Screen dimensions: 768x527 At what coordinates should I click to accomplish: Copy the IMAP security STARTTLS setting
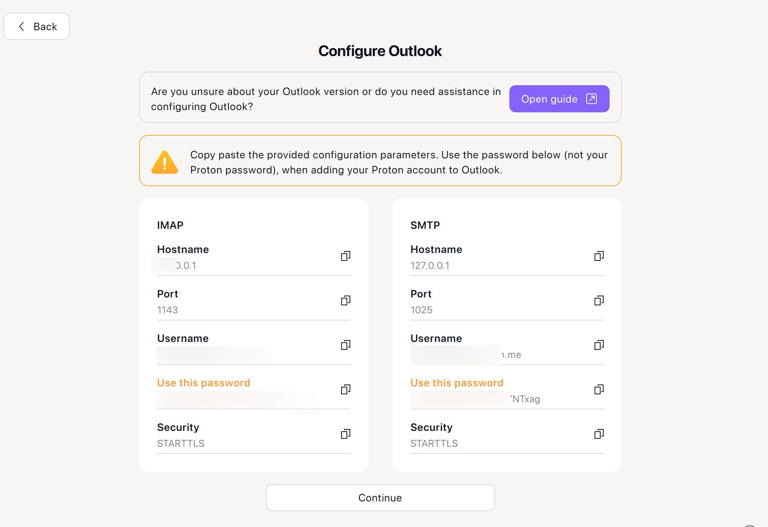345,434
